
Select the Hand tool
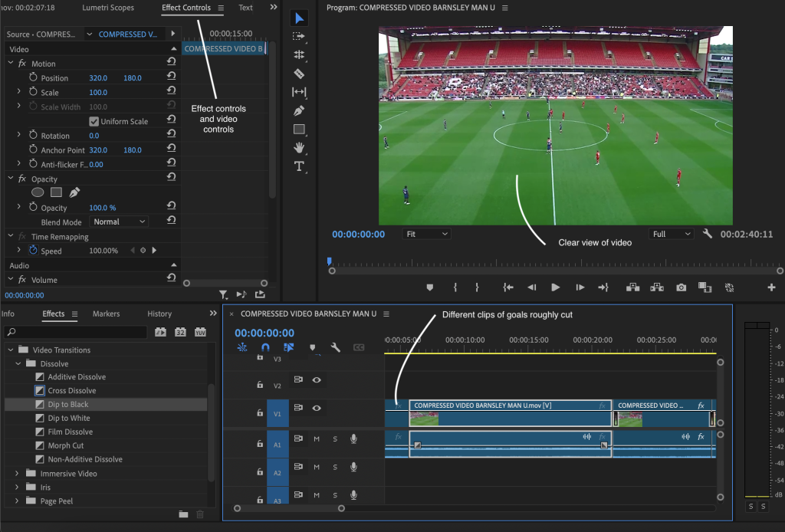(299, 147)
